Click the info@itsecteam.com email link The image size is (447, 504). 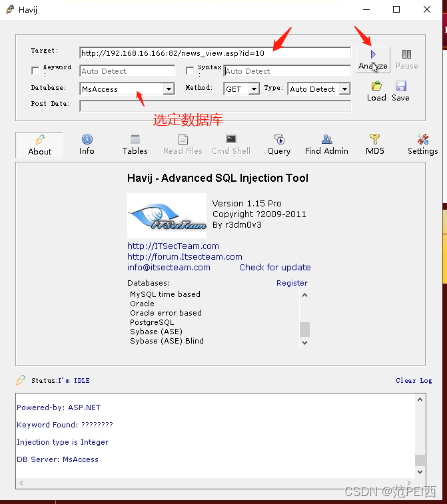pyautogui.click(x=169, y=267)
